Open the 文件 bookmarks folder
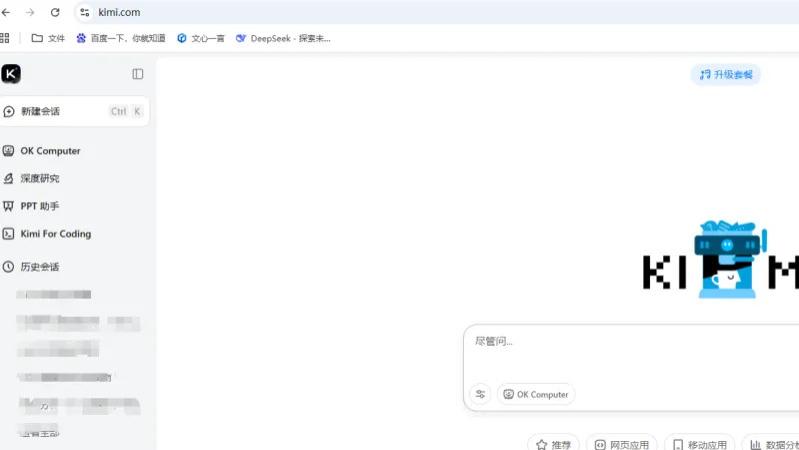 (x=48, y=38)
